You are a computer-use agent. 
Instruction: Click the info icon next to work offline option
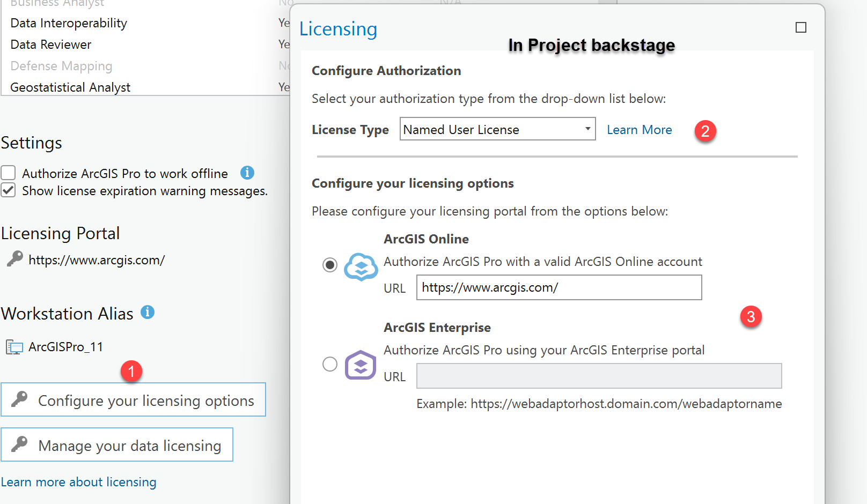(x=247, y=173)
